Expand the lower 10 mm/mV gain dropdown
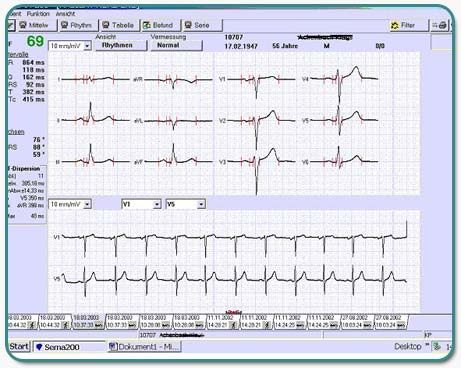The width and height of the screenshot is (461, 368). [87, 204]
